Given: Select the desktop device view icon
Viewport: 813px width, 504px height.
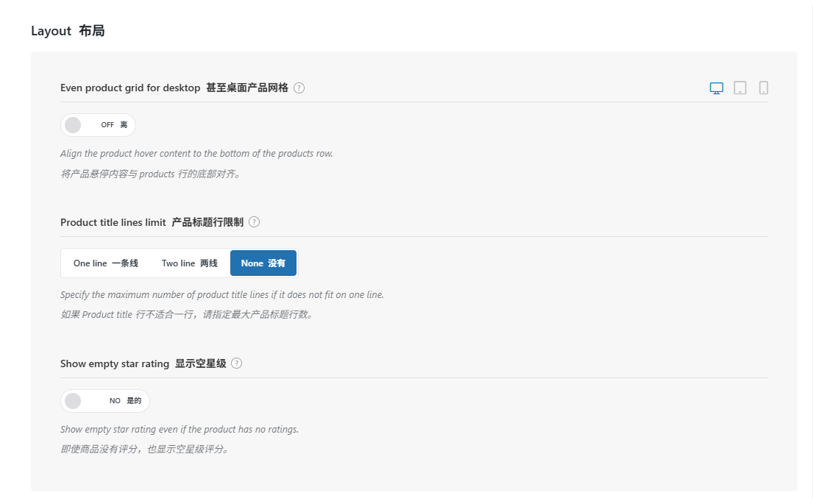Looking at the screenshot, I should click(x=716, y=88).
